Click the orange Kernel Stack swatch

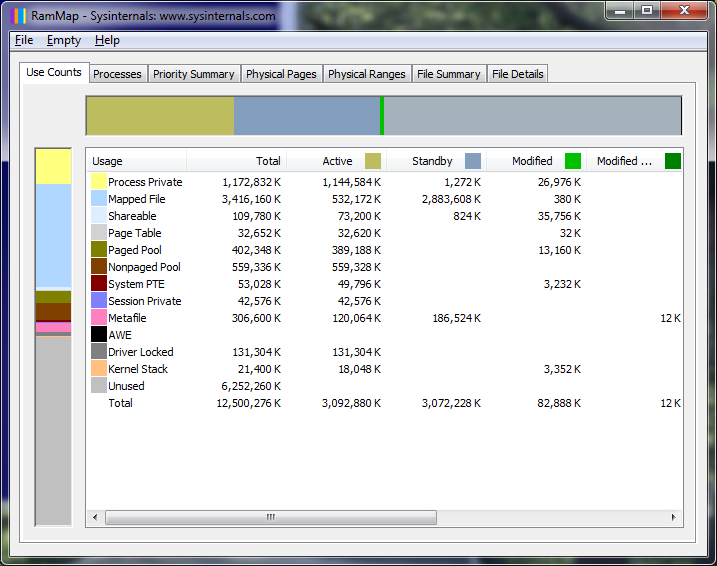(99, 369)
